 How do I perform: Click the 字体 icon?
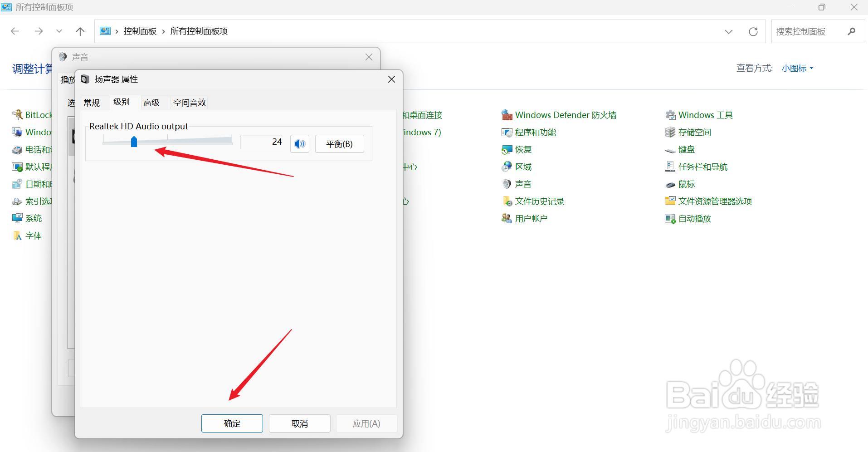point(17,236)
